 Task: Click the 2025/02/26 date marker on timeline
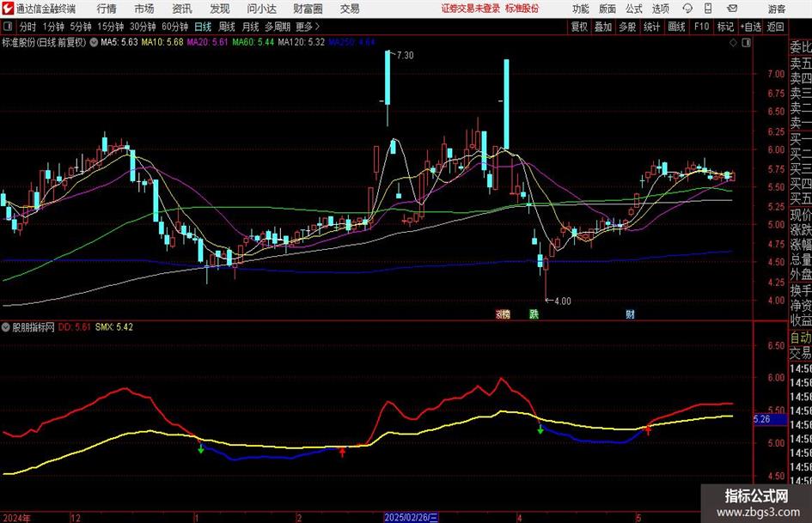pyautogui.click(x=412, y=518)
